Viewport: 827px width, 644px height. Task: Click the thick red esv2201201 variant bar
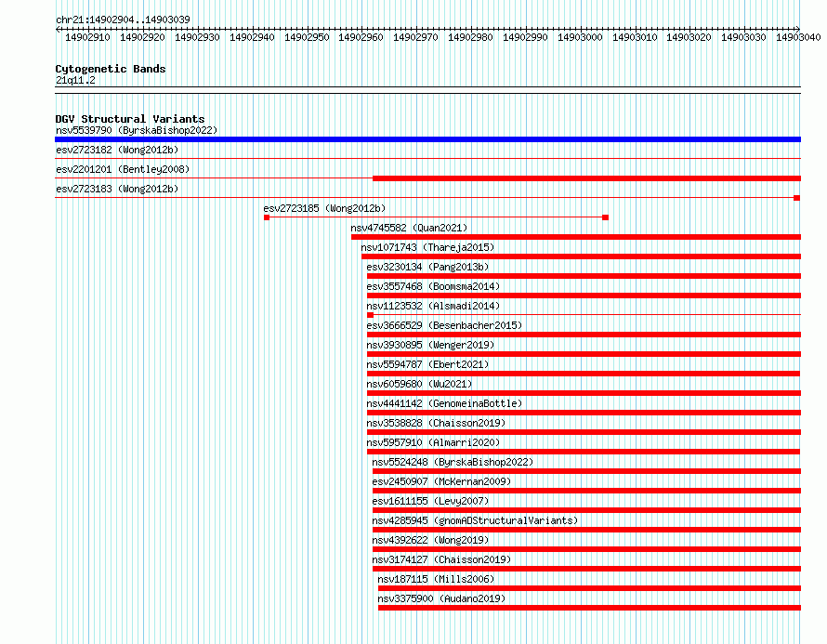point(586,178)
